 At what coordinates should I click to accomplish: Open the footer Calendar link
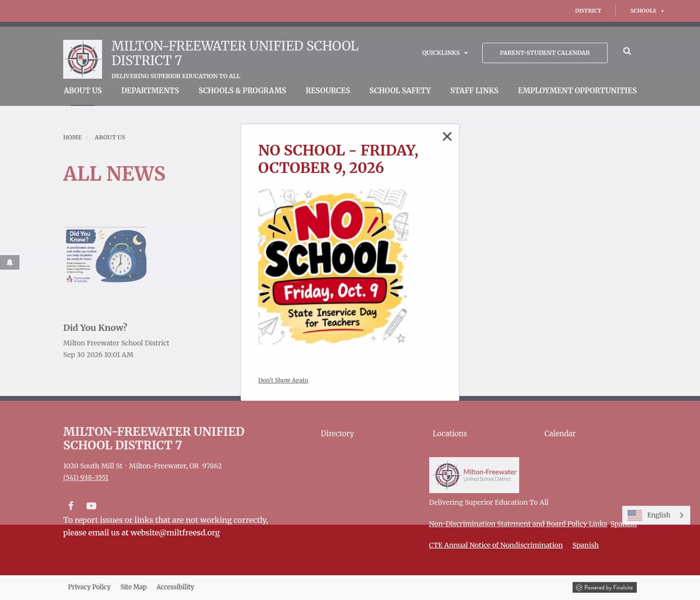point(560,433)
